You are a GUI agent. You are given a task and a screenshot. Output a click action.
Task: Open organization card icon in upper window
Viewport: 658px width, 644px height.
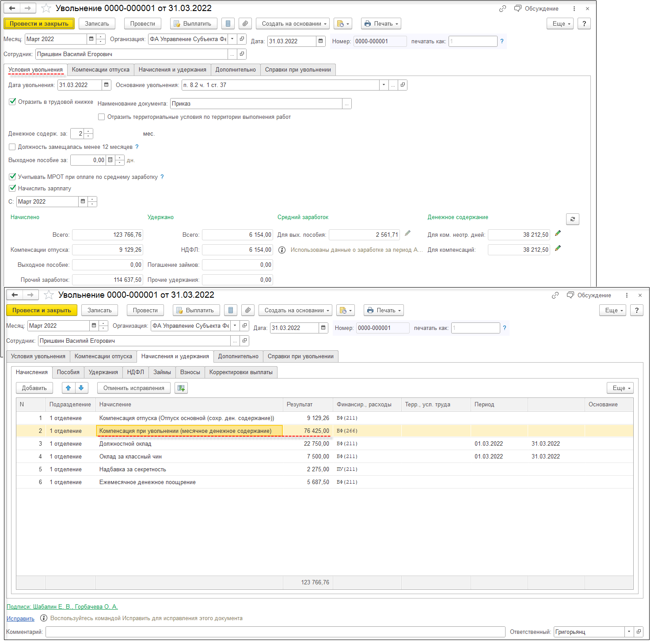[242, 39]
